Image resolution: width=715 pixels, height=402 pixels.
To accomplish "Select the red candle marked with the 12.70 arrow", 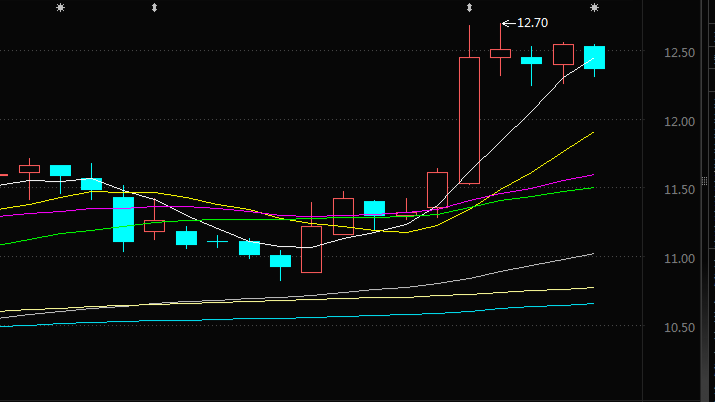I will [500, 53].
